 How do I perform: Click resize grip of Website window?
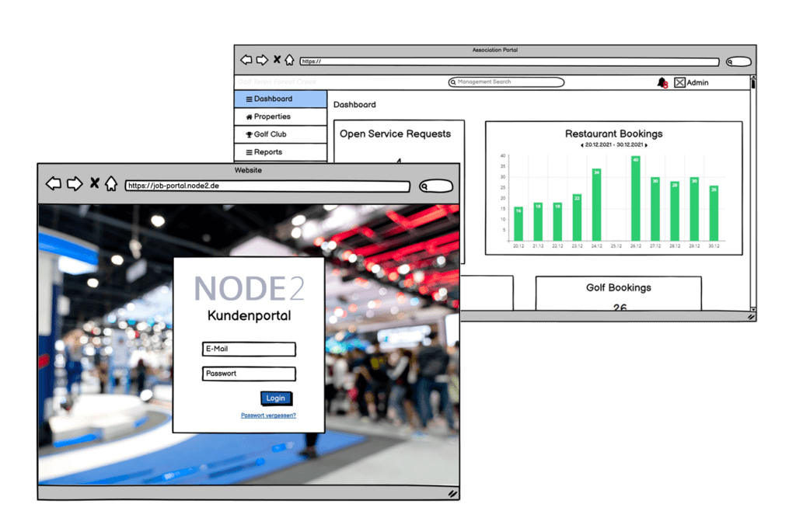click(452, 493)
